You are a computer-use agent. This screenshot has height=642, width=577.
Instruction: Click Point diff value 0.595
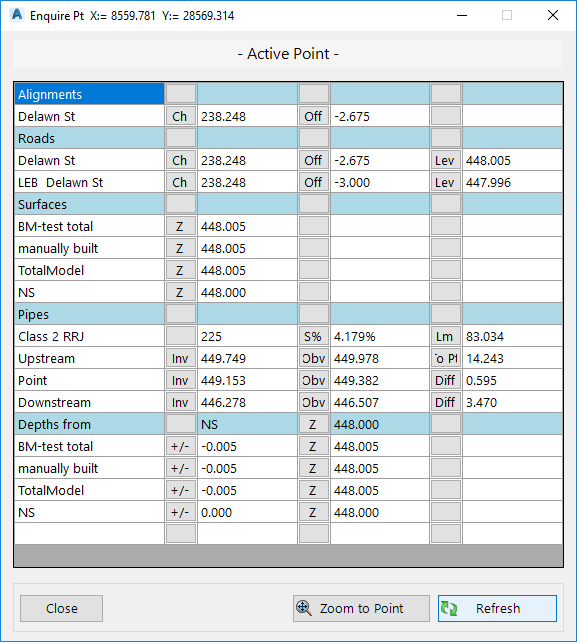(481, 380)
